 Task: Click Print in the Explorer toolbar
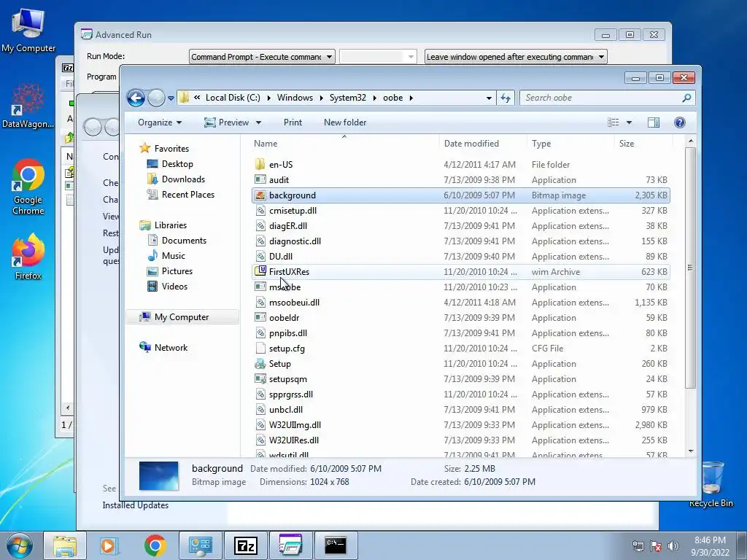pos(293,122)
